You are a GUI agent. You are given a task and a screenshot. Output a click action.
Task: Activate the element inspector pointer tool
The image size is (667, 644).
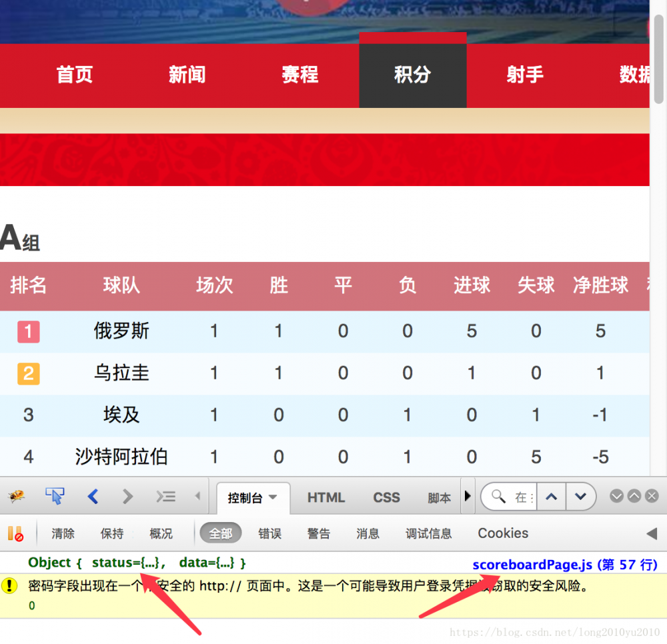pyautogui.click(x=55, y=496)
